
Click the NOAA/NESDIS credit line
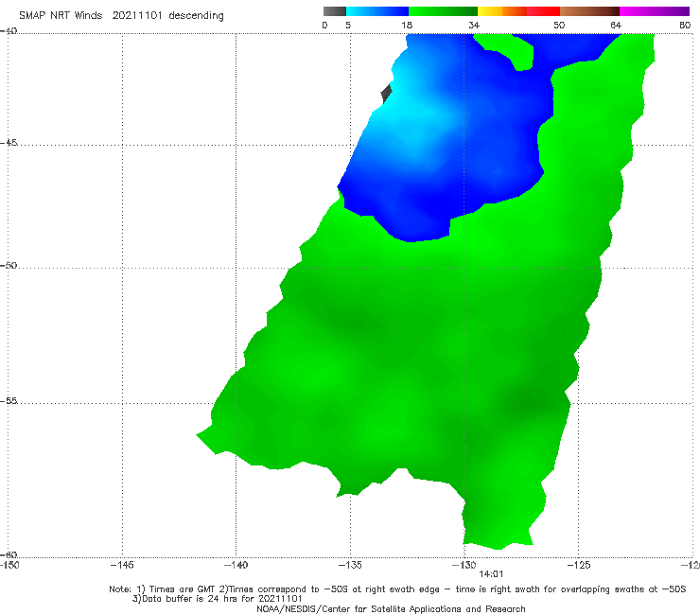391,608
